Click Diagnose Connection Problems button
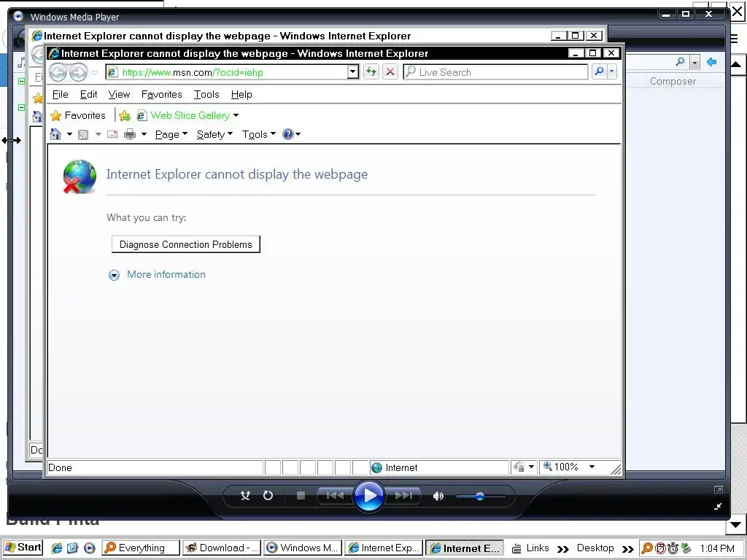Screen dimensions: 747x560 [186, 244]
